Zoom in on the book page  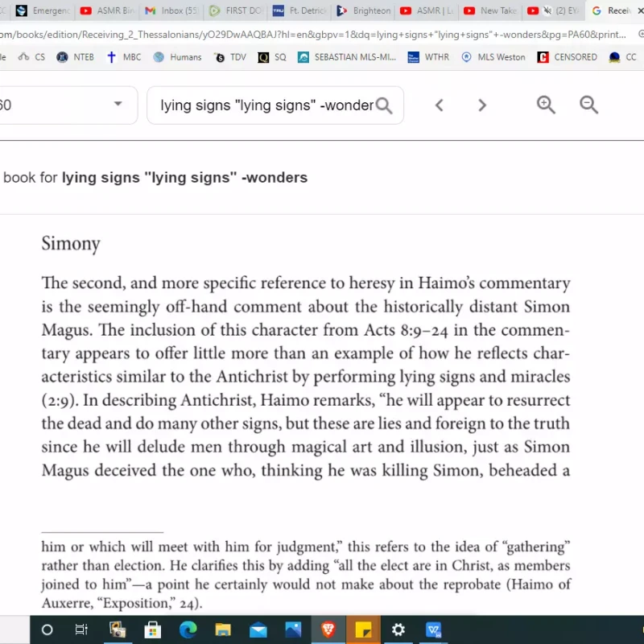click(546, 105)
